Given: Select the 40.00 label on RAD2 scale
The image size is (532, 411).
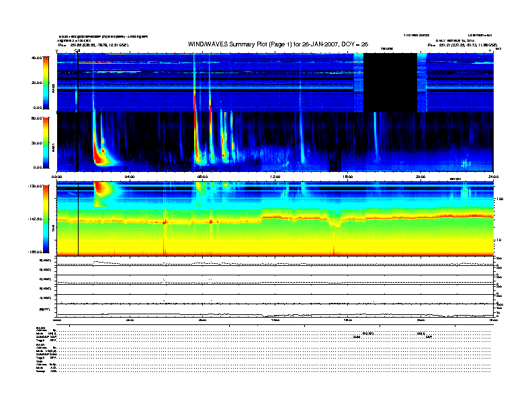Looking at the screenshot, I should (36, 58).
